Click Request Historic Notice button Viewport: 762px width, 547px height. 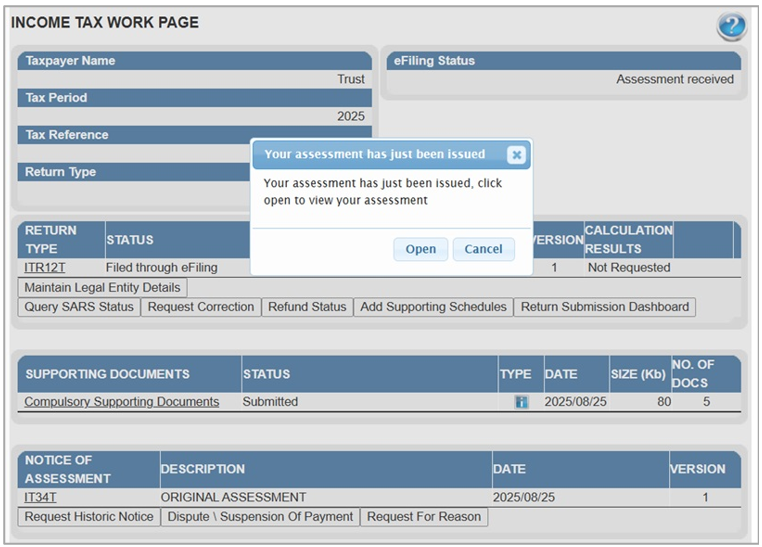coord(89,517)
